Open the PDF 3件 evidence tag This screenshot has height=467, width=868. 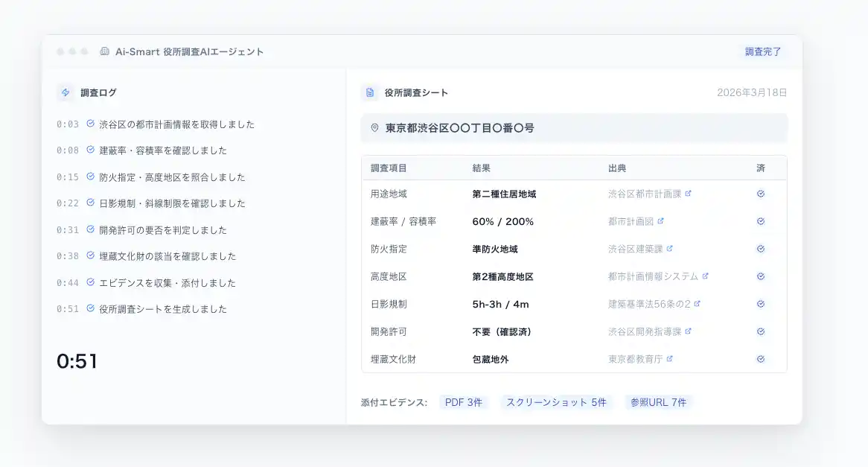coord(463,402)
